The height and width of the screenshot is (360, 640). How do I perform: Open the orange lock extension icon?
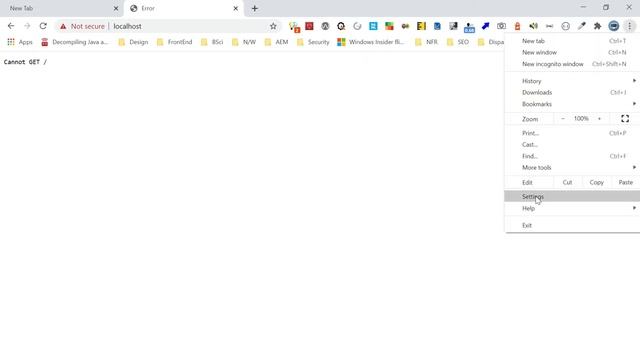point(517,26)
